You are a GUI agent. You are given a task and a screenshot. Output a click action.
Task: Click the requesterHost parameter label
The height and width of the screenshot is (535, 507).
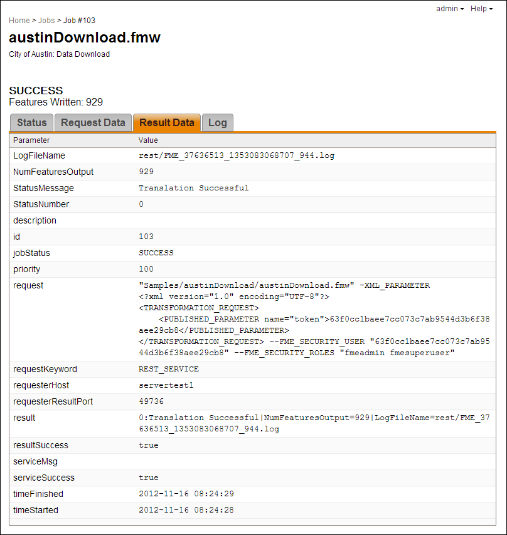coord(41,385)
